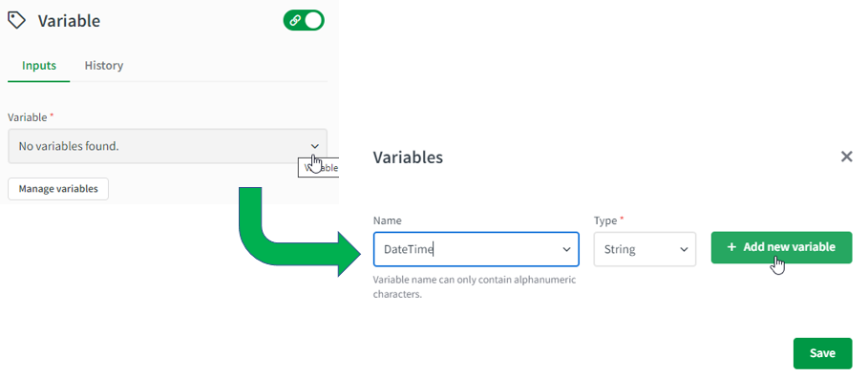Click the Variable panel title text
Image resolution: width=868 pixels, height=377 pixels.
(x=69, y=21)
